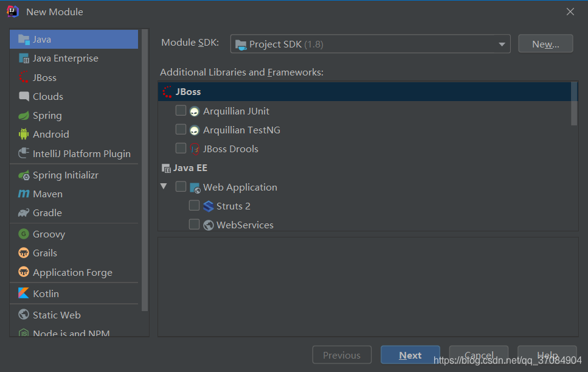Click the Next button
Image resolution: width=588 pixels, height=372 pixels.
(410, 355)
